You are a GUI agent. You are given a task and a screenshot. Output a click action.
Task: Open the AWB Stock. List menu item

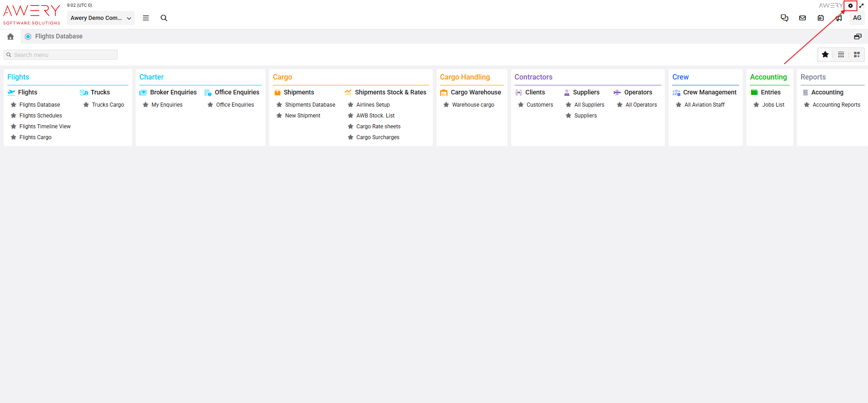coord(375,116)
